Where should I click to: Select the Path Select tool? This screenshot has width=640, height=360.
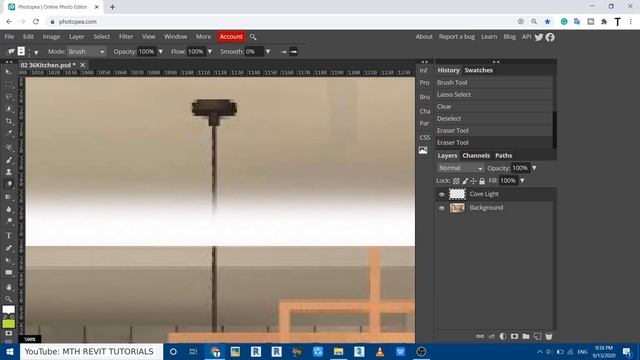[x=9, y=260]
